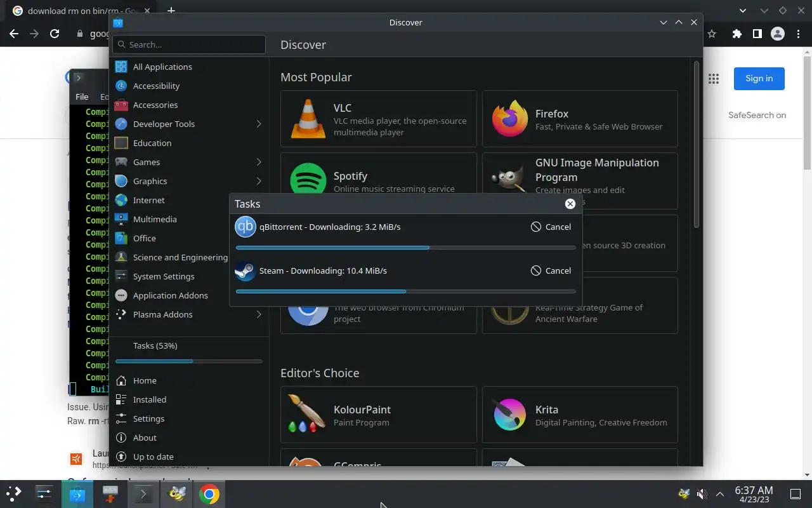Open Discover from the taskbar
Screen dimensions: 812x508
(x=77, y=493)
